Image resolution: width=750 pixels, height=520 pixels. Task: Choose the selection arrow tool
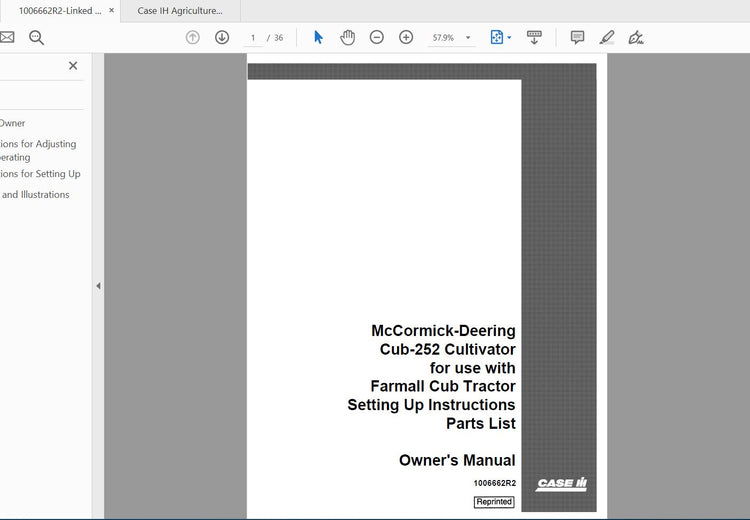coord(318,37)
